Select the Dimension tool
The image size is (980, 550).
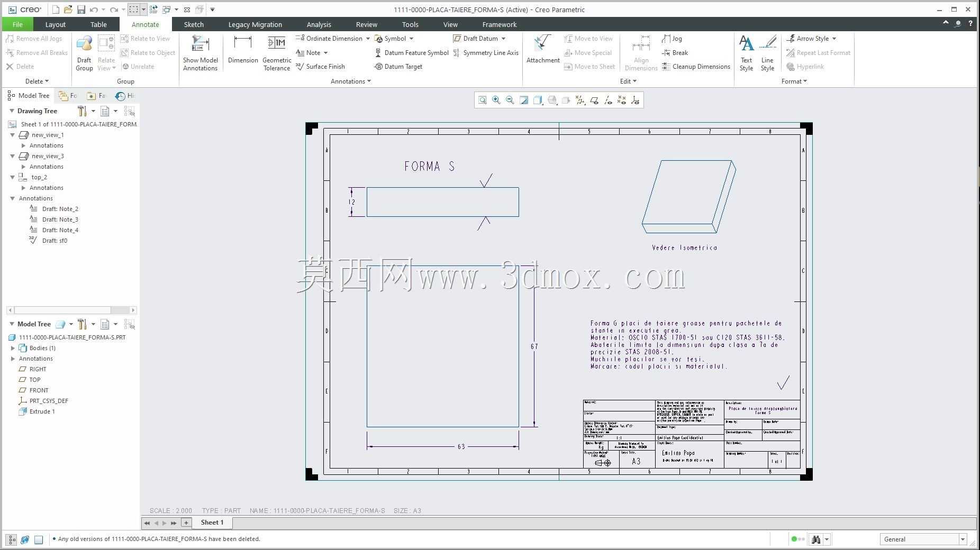pyautogui.click(x=243, y=49)
